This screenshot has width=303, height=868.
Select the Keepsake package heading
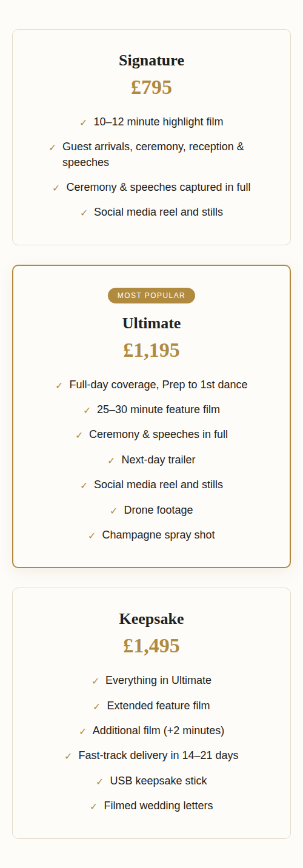click(151, 619)
